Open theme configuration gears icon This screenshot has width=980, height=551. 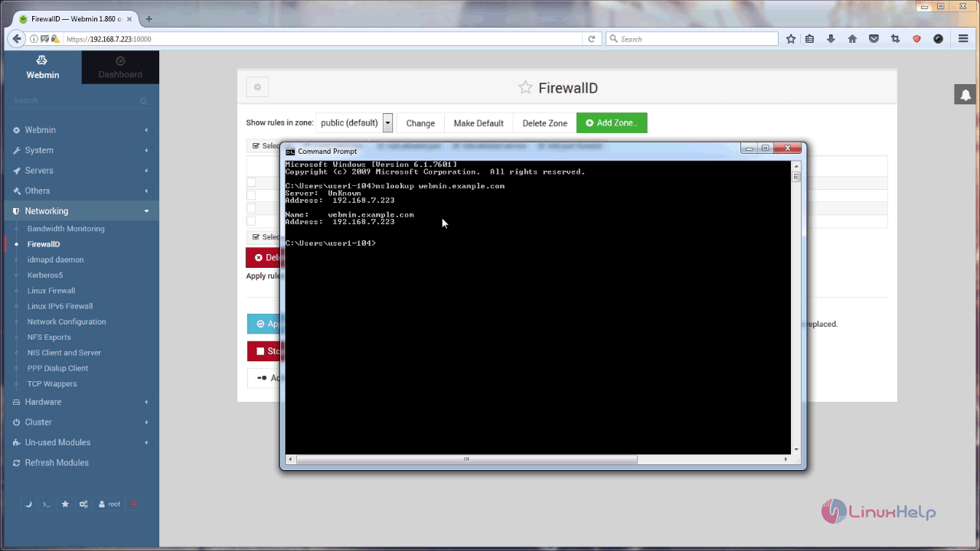tap(83, 504)
